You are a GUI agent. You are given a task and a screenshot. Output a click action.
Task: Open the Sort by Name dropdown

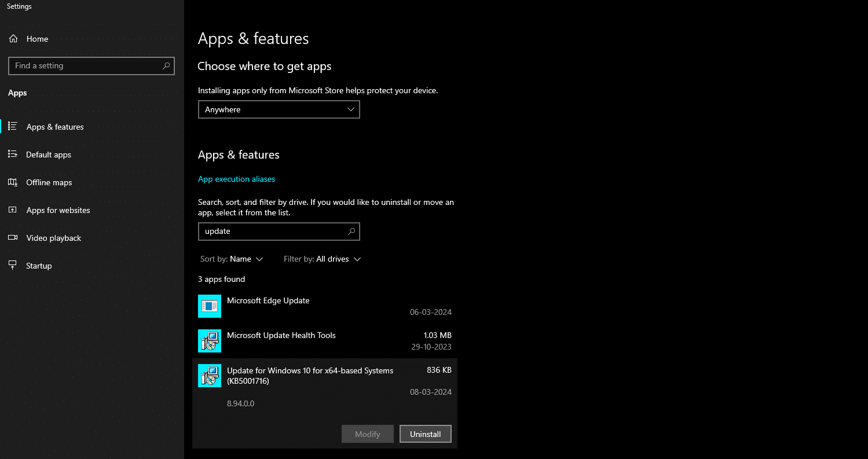click(x=232, y=259)
